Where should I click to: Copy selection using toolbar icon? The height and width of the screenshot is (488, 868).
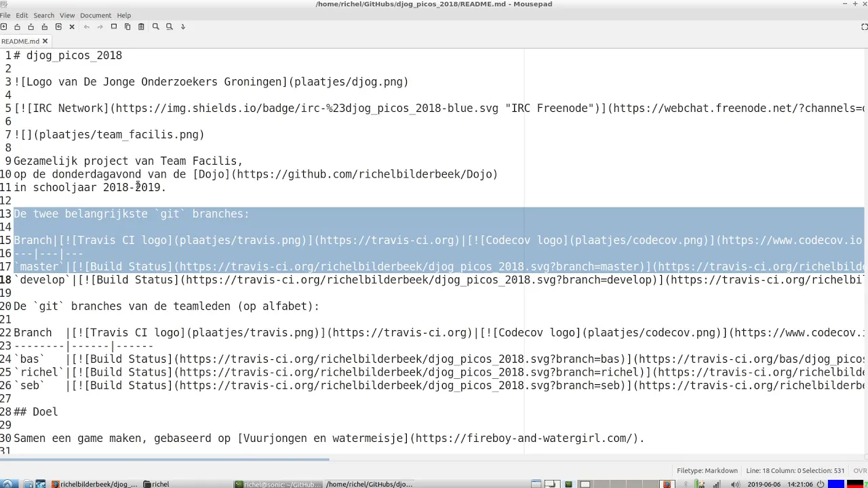pos(127,26)
